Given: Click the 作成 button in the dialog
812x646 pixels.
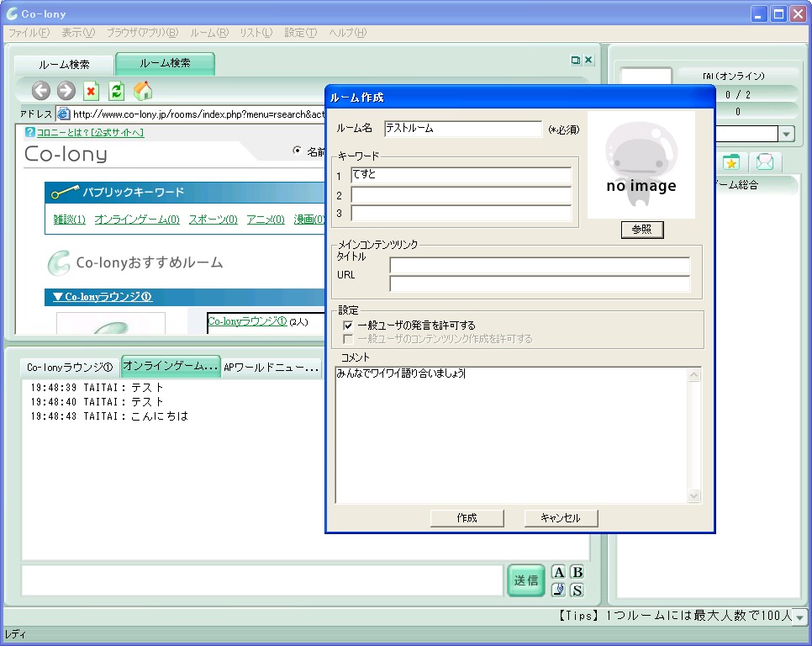Looking at the screenshot, I should (467, 518).
